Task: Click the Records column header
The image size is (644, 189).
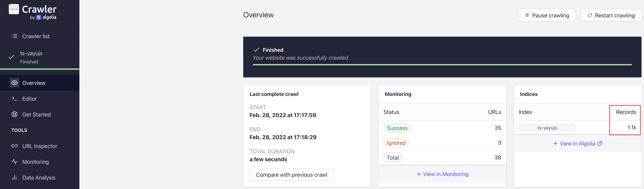Action: [626, 112]
